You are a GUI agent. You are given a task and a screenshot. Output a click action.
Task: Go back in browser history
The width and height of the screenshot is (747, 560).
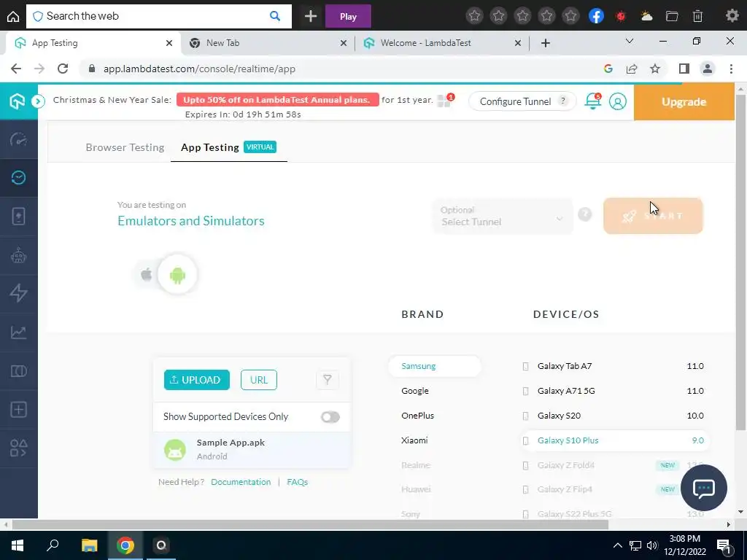16,69
